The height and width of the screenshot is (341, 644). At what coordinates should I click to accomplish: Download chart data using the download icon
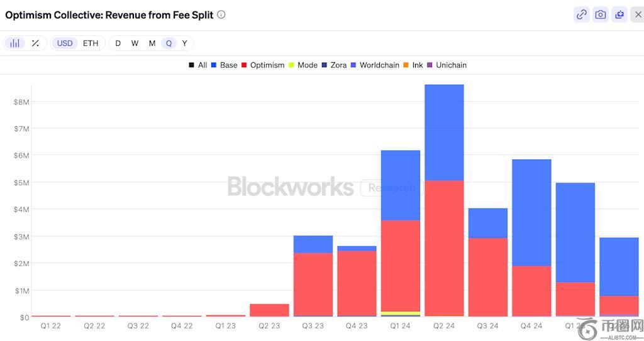619,14
